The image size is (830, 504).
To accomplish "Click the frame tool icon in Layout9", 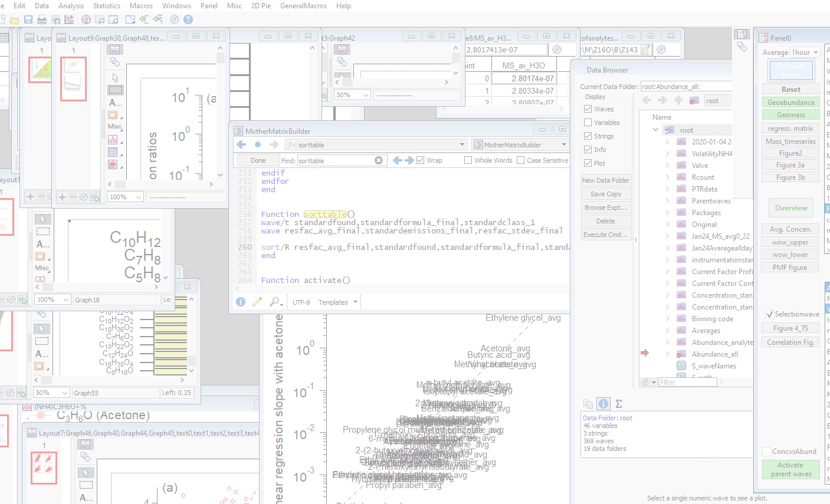I will tap(113, 115).
